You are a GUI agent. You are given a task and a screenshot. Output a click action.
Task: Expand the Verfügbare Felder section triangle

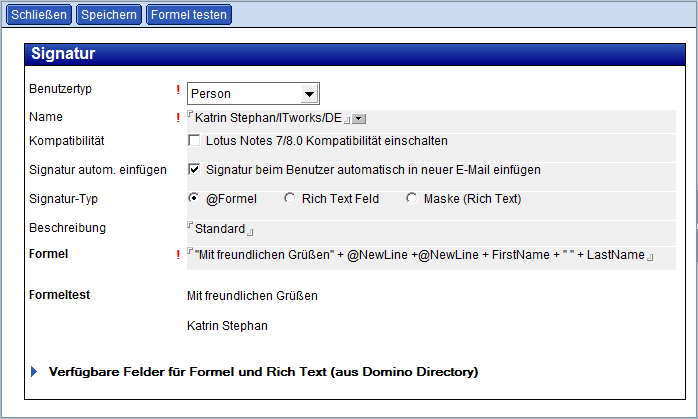coord(34,371)
